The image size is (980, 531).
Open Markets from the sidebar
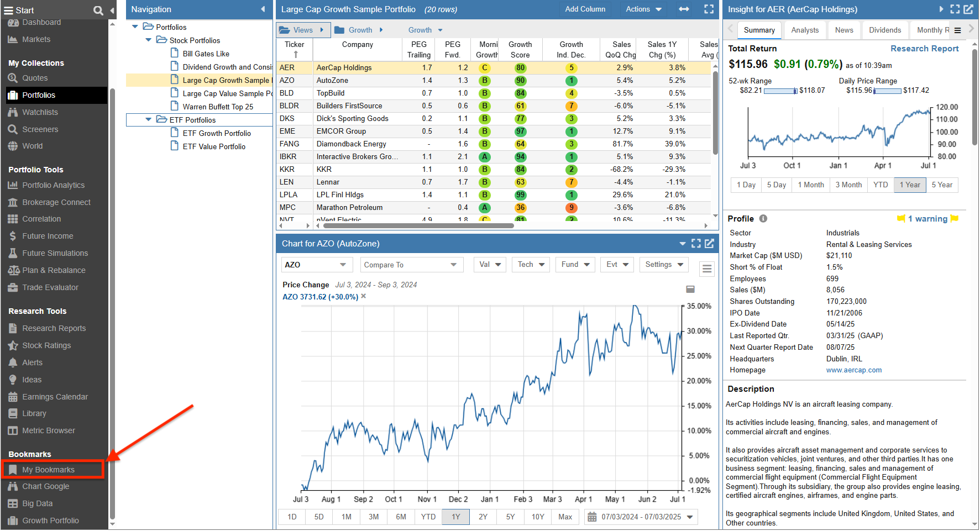tap(36, 39)
